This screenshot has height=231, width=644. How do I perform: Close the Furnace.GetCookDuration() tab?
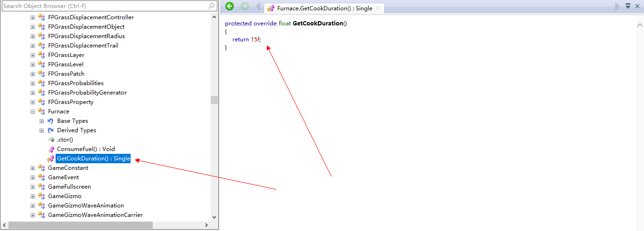pyautogui.click(x=378, y=8)
